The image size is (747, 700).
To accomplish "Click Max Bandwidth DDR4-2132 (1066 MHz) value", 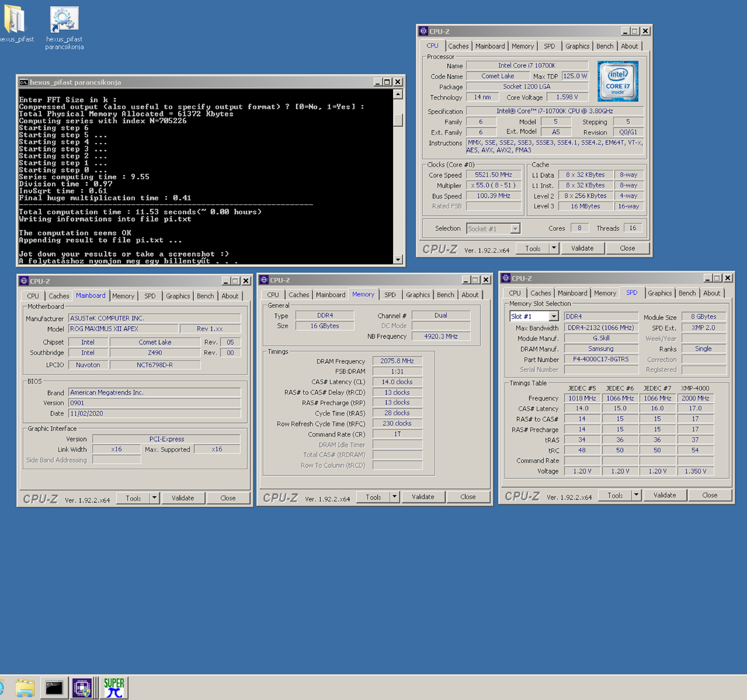I will point(601,328).
